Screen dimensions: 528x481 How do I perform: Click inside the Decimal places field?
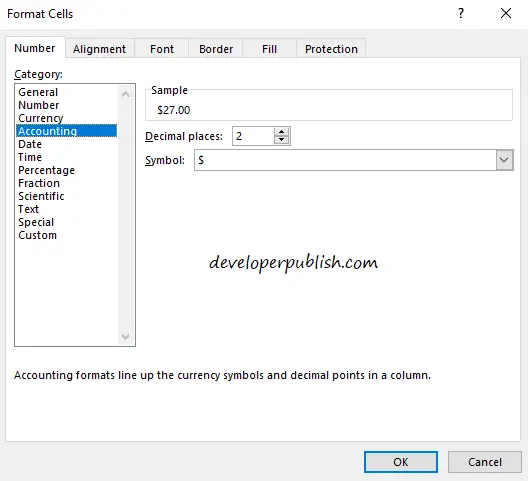pos(253,136)
